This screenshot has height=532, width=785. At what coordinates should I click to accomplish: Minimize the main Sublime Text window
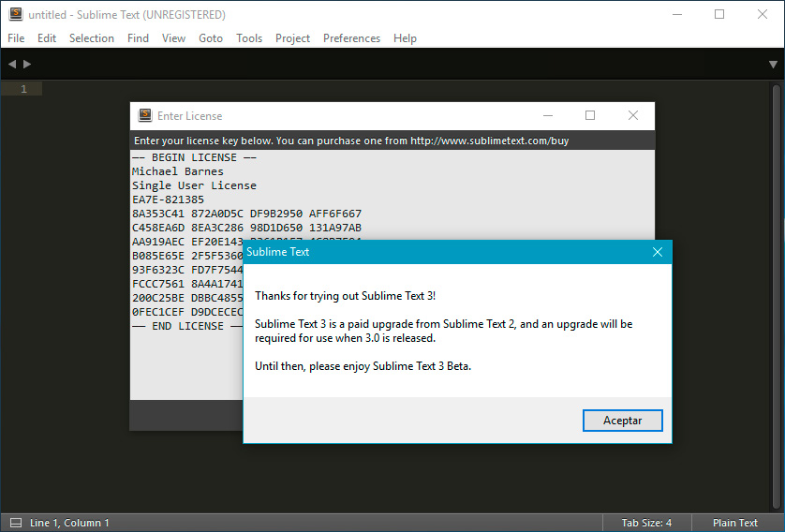[677, 14]
